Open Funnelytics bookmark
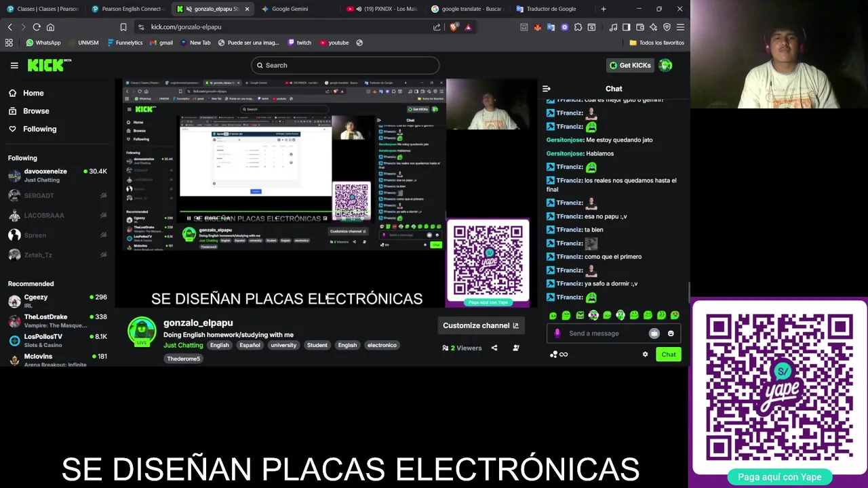868x488 pixels. click(x=124, y=43)
